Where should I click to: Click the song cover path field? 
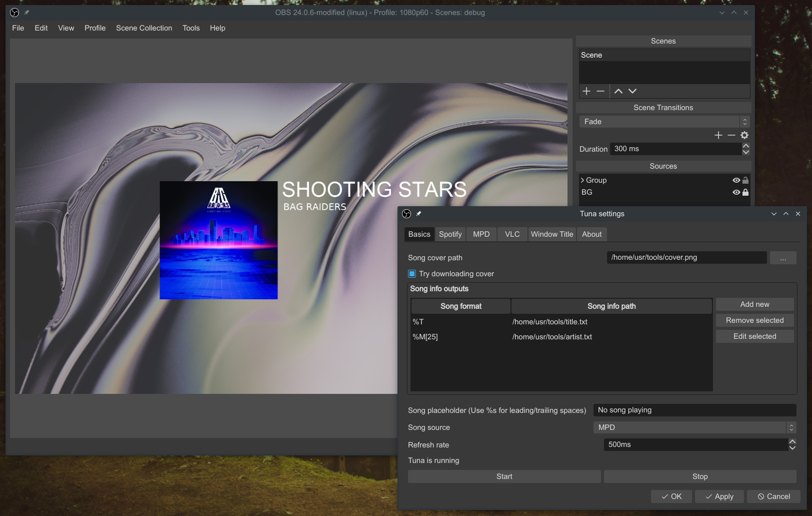point(686,257)
